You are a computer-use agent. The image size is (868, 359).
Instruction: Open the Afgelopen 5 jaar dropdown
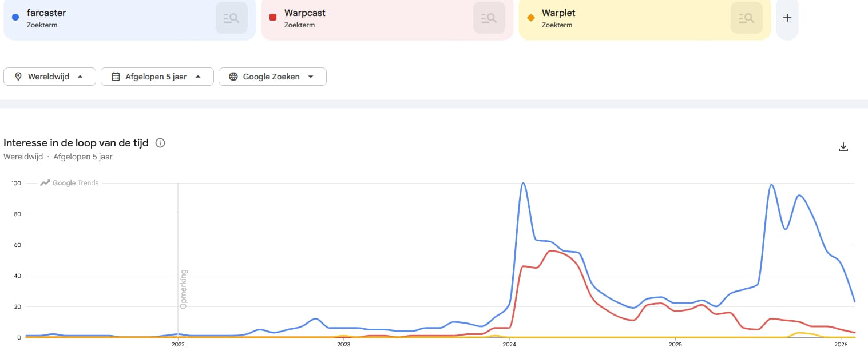coord(198,77)
